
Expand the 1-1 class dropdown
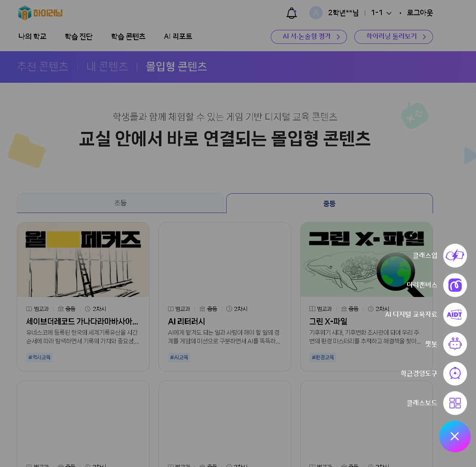click(x=381, y=13)
